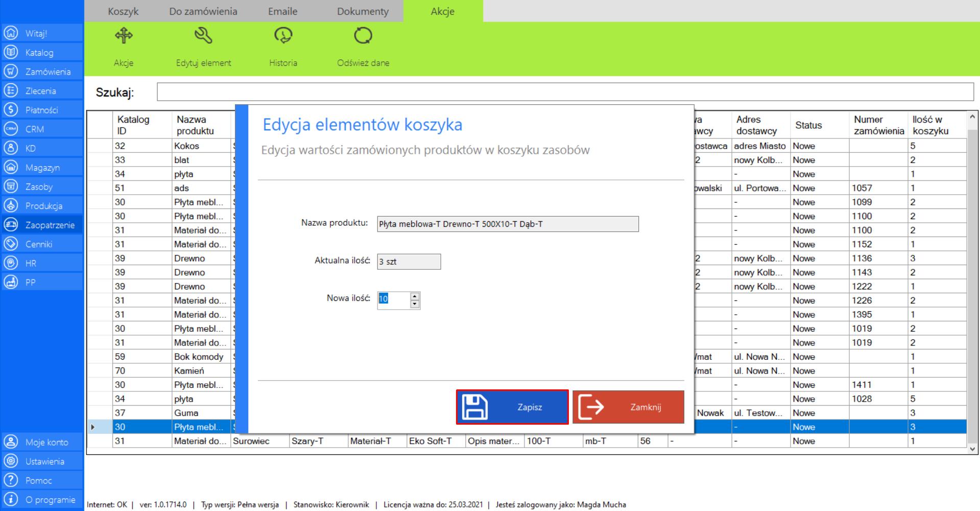Click the Akcje move-arrows toolbar icon
Screen dimensions: 980x511
(124, 36)
